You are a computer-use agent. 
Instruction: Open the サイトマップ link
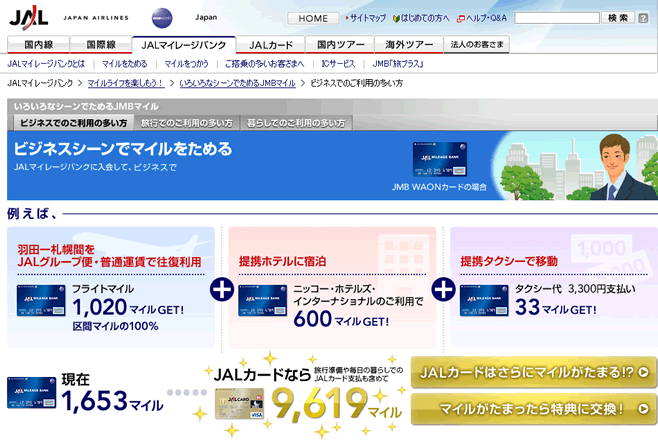tap(368, 18)
